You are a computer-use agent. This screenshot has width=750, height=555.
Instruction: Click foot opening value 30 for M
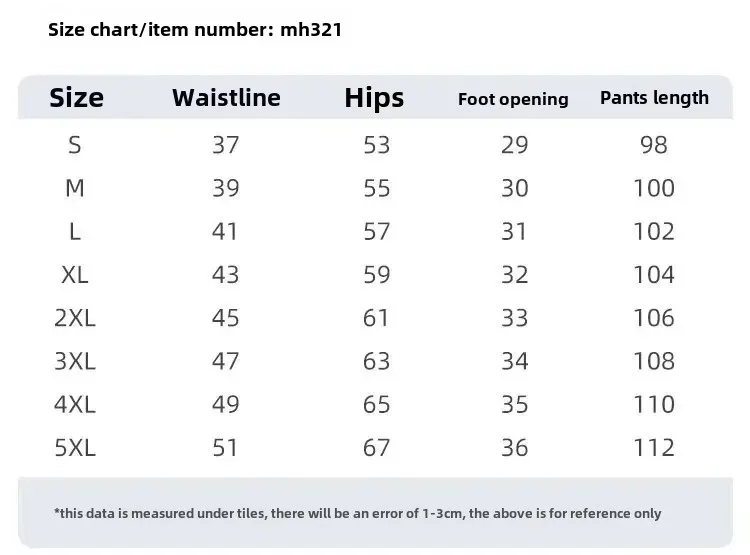(x=514, y=188)
